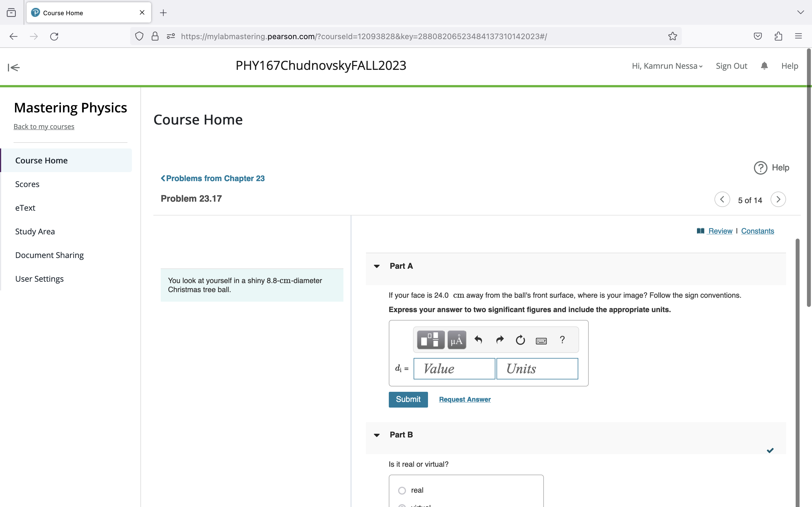The height and width of the screenshot is (507, 812).
Task: Collapse the Part A section
Action: click(x=376, y=266)
